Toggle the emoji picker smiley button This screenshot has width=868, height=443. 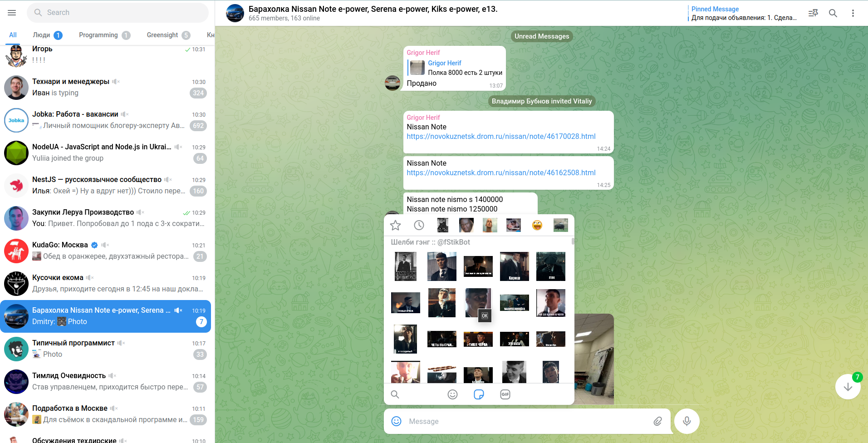coord(396,421)
